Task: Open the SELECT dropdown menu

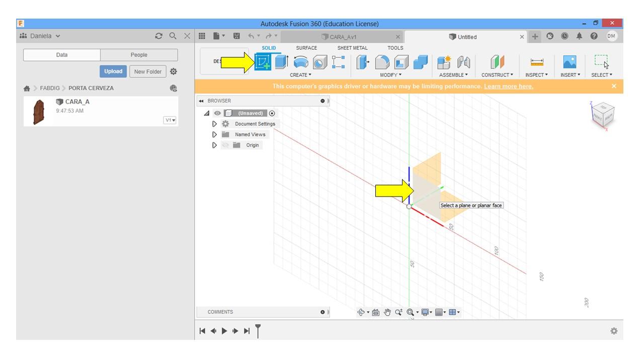Action: pyautogui.click(x=602, y=75)
